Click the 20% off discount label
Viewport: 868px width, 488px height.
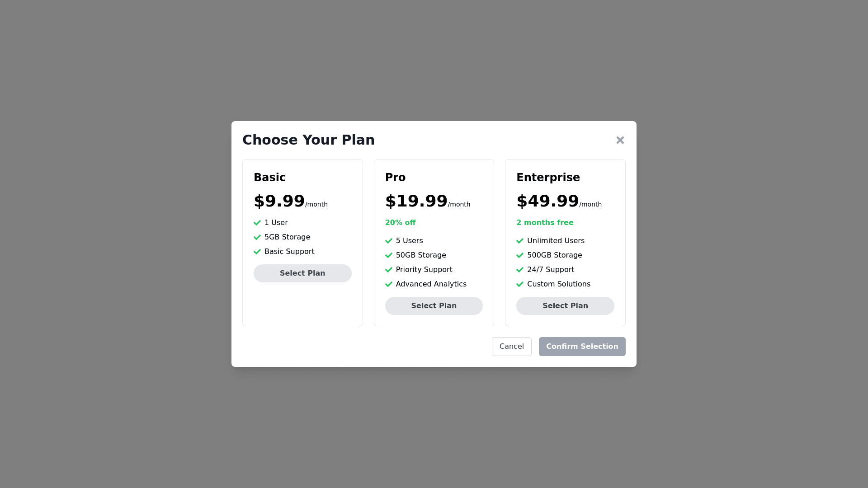(400, 223)
